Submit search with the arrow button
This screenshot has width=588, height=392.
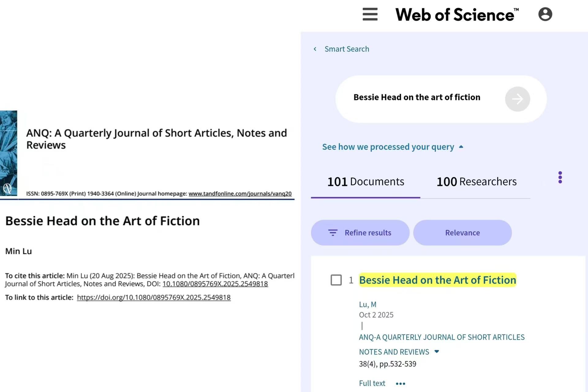[517, 99]
